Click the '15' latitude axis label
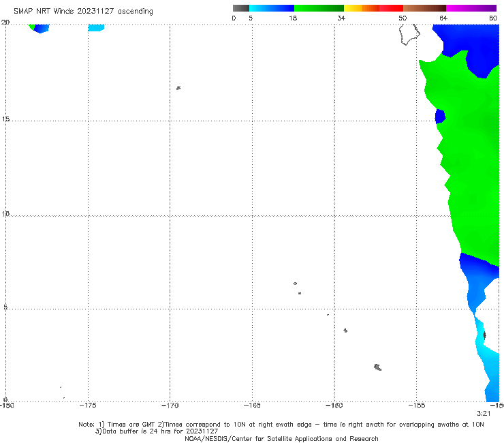 [x=5, y=119]
